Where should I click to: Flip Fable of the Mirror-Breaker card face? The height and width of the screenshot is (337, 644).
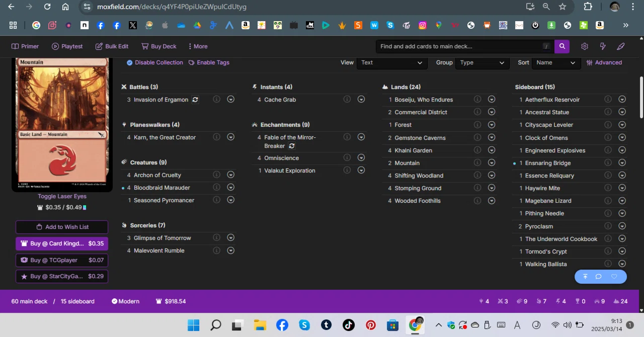291,146
